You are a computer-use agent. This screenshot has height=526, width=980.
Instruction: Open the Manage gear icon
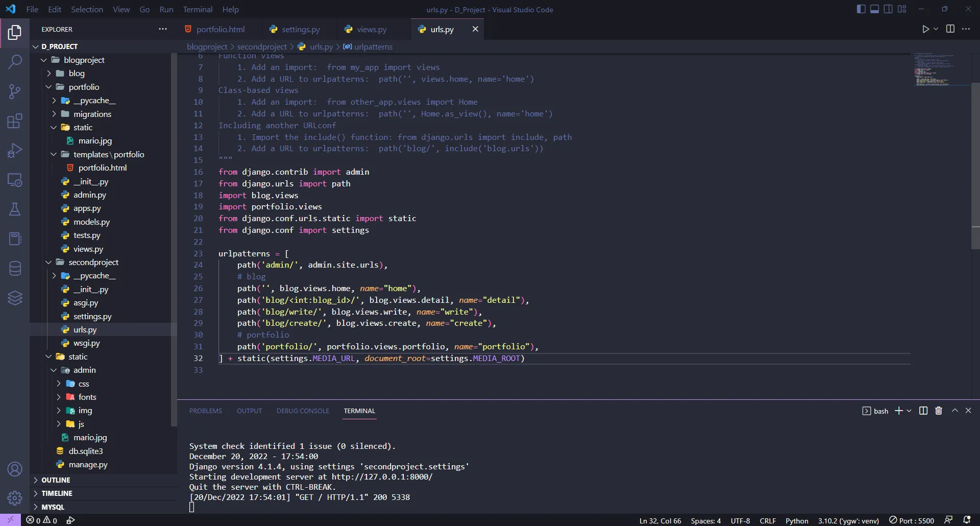pyautogui.click(x=15, y=497)
